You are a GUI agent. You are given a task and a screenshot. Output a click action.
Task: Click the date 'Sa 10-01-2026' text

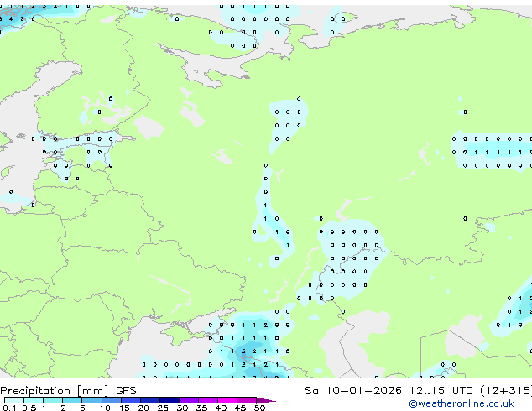point(353,391)
